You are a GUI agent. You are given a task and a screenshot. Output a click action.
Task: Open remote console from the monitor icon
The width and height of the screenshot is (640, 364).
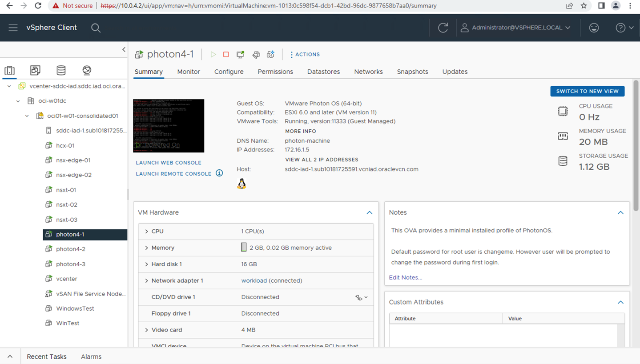pos(240,54)
